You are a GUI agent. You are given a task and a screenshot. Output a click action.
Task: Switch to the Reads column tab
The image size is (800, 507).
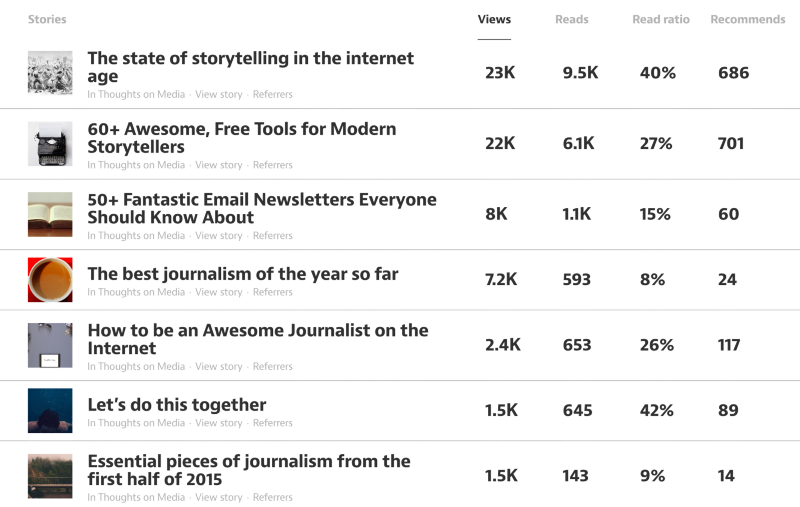(572, 19)
